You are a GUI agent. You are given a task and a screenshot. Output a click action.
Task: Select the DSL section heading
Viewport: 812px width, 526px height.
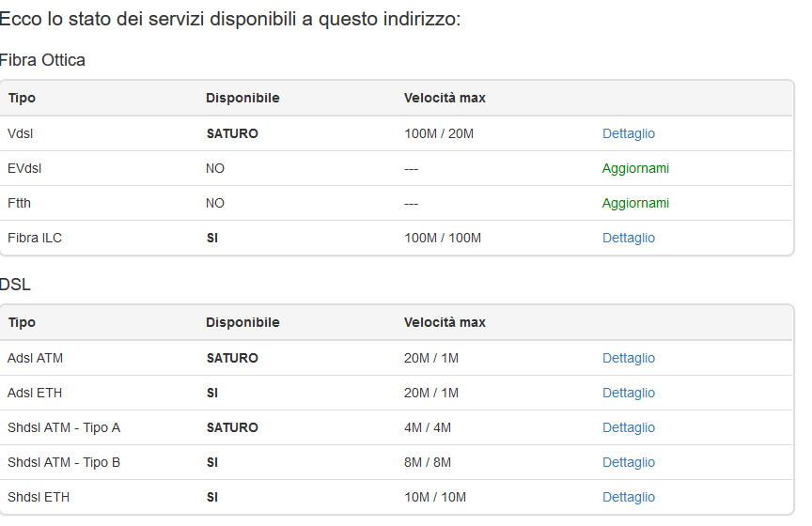click(15, 285)
